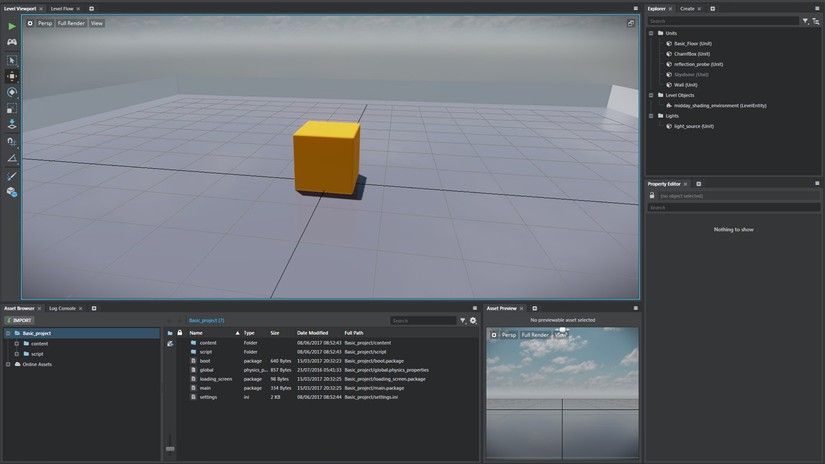Open viewport settings gear next to Persp

pos(30,23)
